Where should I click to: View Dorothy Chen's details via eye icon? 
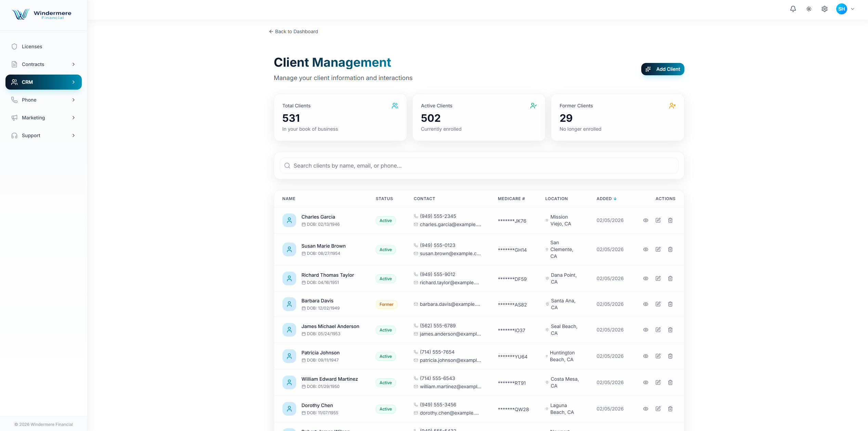coord(646,408)
